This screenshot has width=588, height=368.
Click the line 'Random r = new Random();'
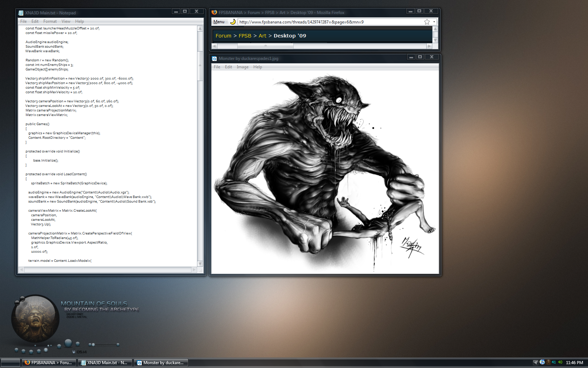pos(47,60)
